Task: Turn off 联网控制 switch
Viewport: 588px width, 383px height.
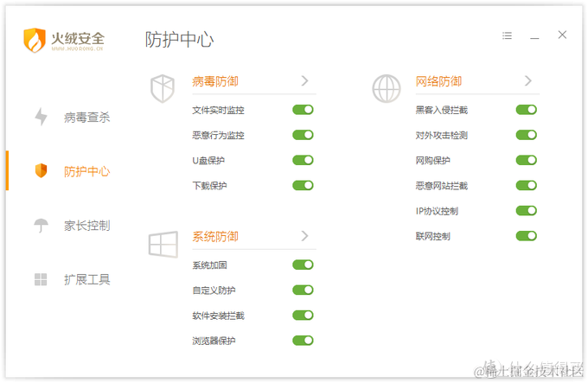Action: tap(527, 236)
